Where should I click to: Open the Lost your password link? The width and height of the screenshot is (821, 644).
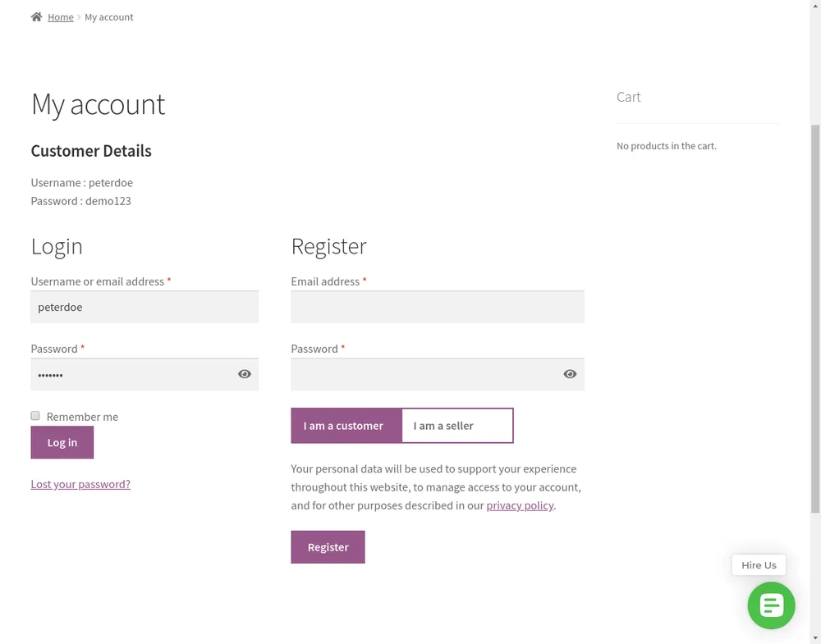point(80,484)
